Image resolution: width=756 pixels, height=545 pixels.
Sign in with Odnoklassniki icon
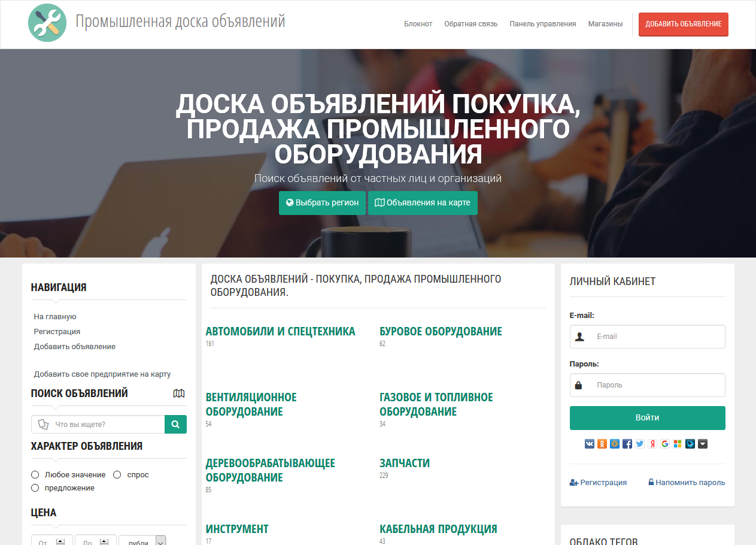point(602,444)
